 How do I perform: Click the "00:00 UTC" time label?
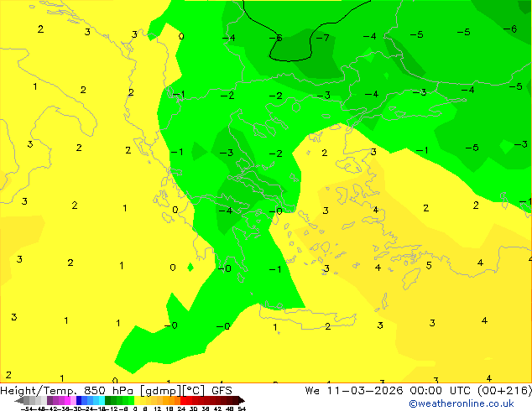441,391
